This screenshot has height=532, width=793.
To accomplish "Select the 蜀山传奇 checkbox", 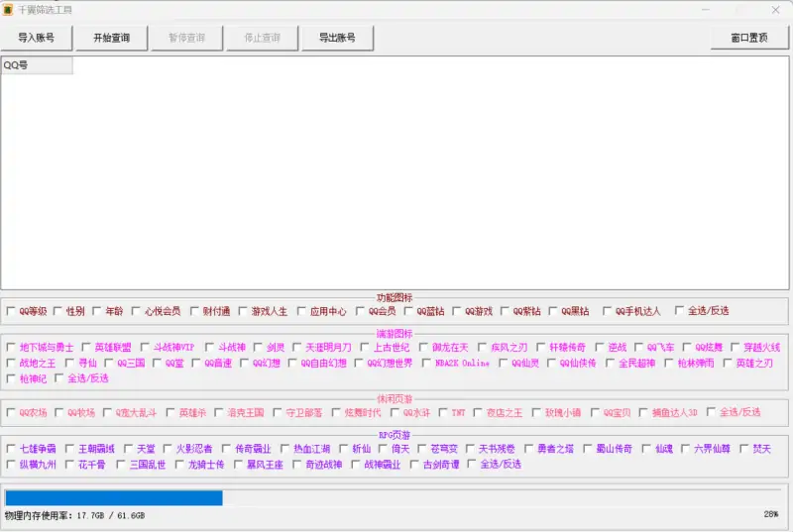I will pyautogui.click(x=587, y=448).
